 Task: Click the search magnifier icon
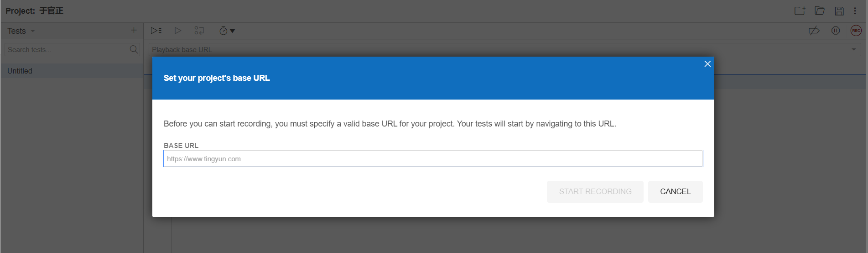134,49
